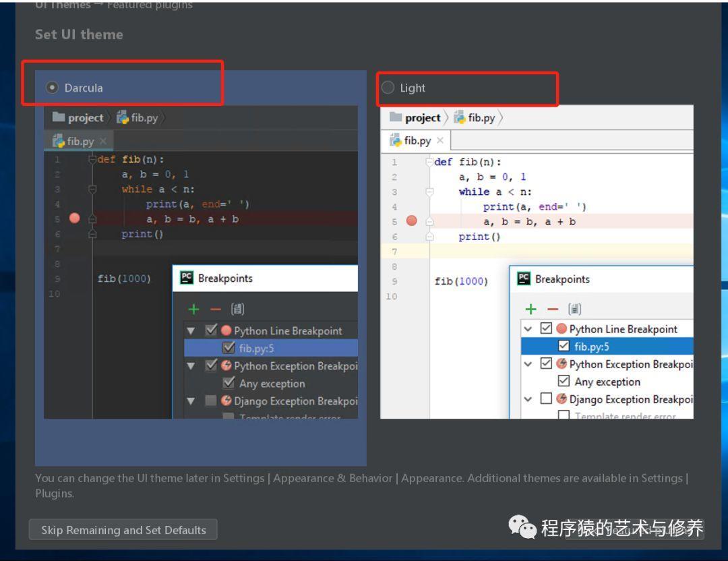Check Django Exception Breakpoint checkbox in Light preview

click(x=546, y=398)
